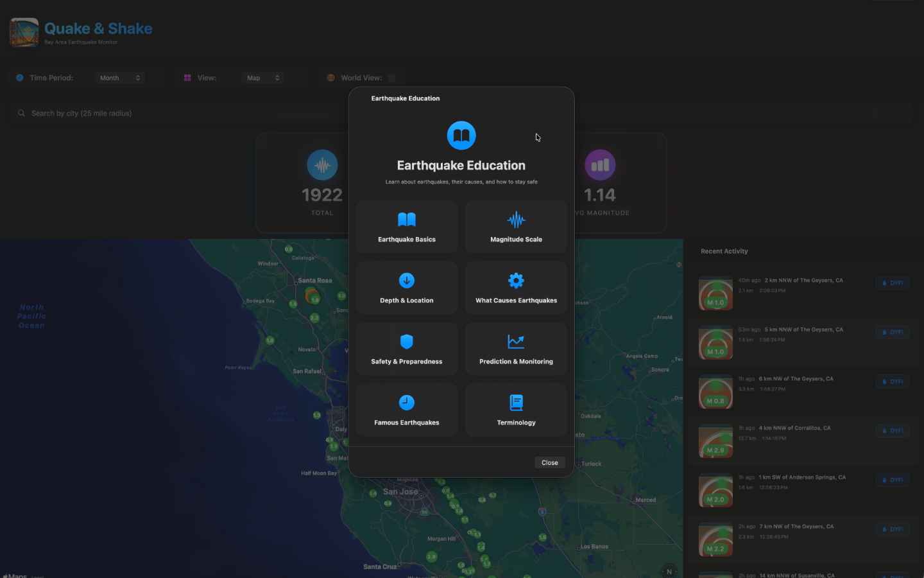The width and height of the screenshot is (924, 578).
Task: Click the Quake & Shake app logo
Action: pyautogui.click(x=24, y=33)
